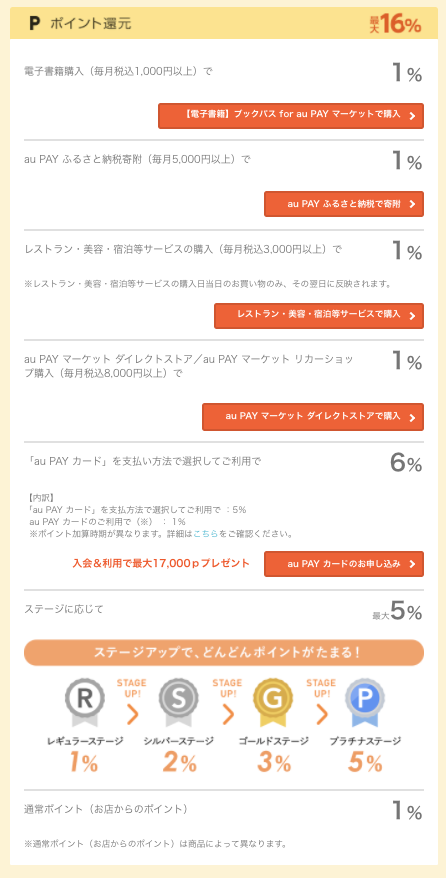Click the arrow between Gold and Platinum medals
Image resolution: width=446 pixels, height=878 pixels.
click(x=321, y=714)
